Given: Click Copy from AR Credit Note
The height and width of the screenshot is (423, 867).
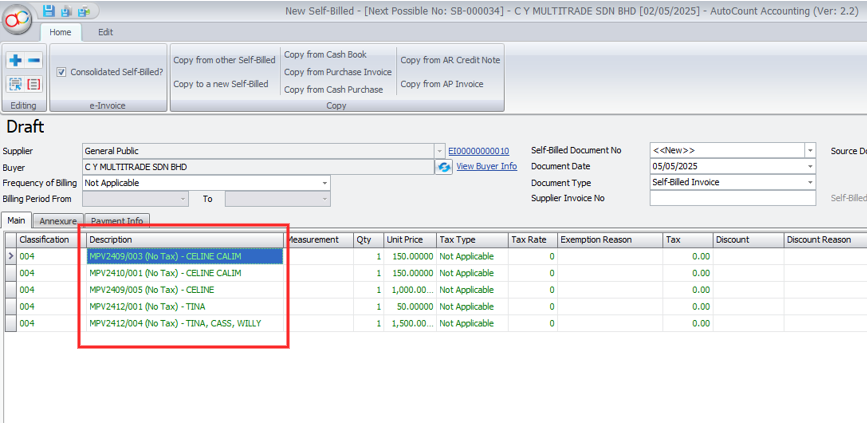Looking at the screenshot, I should [450, 60].
